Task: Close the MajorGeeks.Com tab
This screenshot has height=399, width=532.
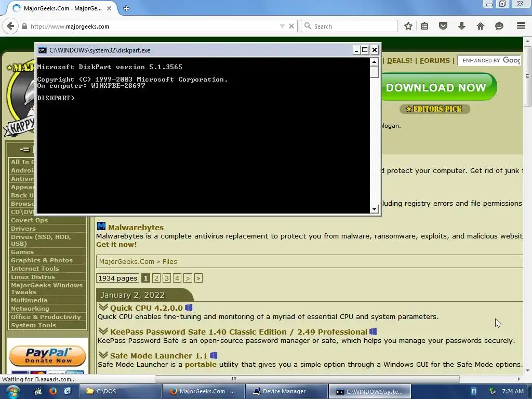Action: [x=109, y=8]
